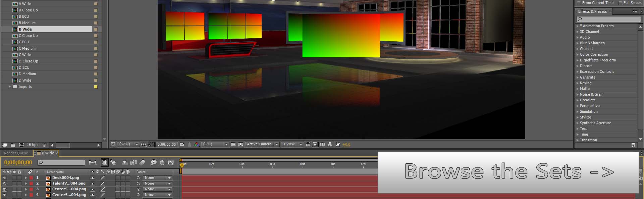Viewport: 644px width, 199px height.
Task: Enable the Full Screen checkbox
Action: [620, 3]
